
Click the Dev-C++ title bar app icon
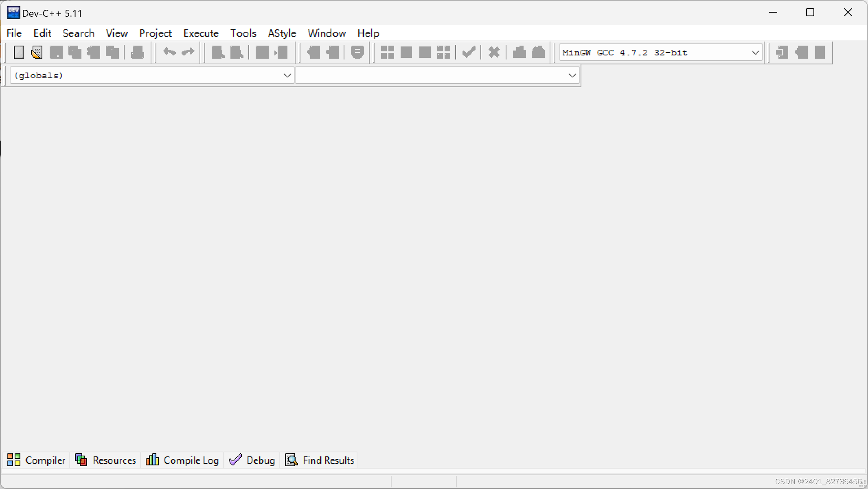13,13
